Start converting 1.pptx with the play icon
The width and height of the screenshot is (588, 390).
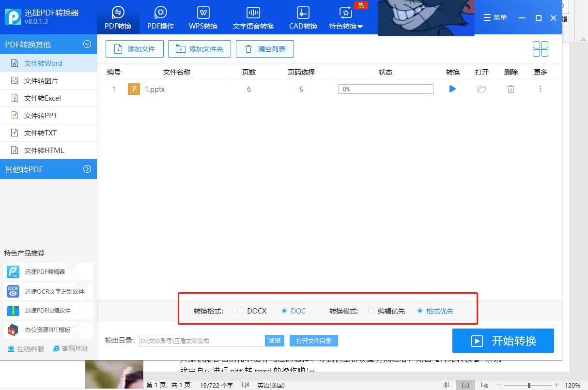click(x=452, y=89)
